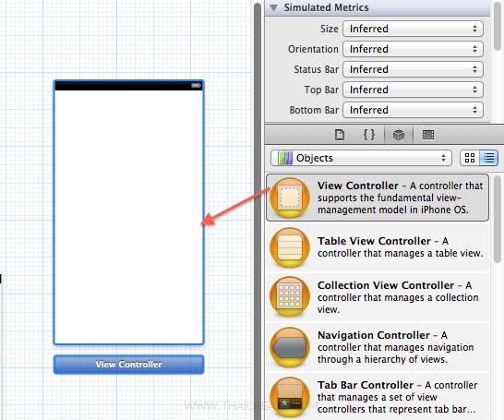504x420 pixels.
Task: Open the Orientation dropdown
Action: tap(413, 49)
